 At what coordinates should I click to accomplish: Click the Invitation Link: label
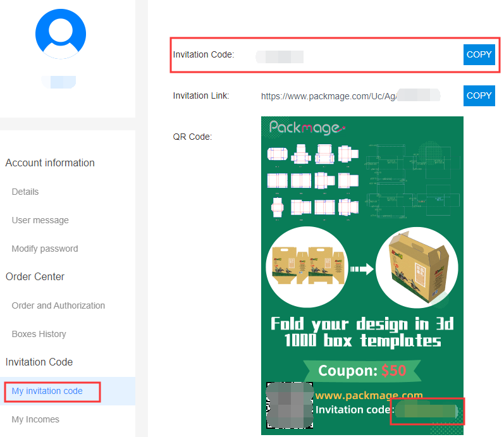(x=201, y=96)
